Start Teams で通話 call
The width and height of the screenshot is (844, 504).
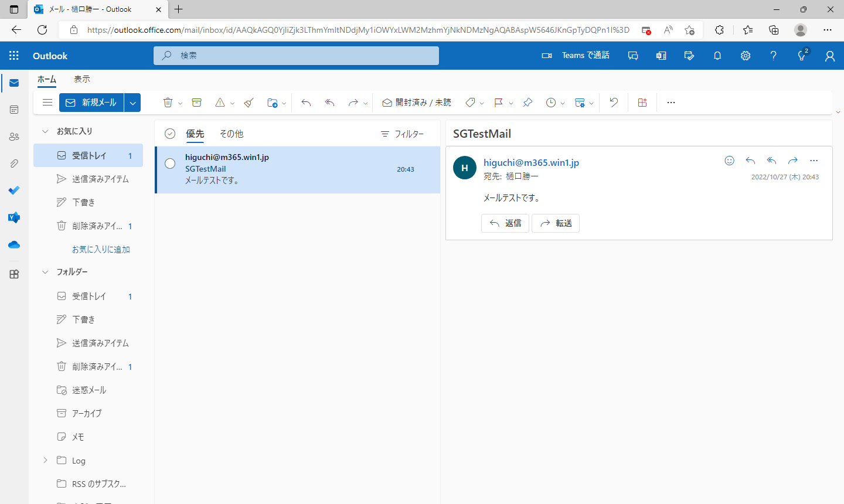pos(576,56)
